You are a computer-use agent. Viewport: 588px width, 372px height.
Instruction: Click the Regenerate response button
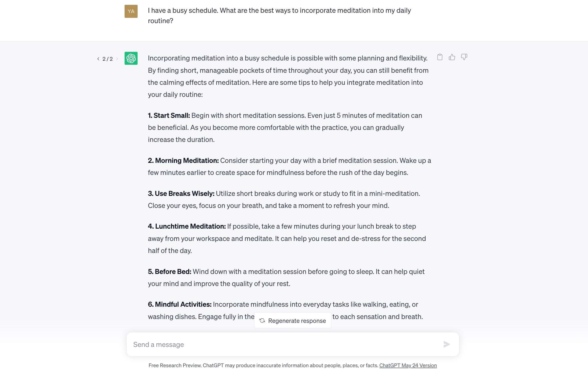[293, 320]
